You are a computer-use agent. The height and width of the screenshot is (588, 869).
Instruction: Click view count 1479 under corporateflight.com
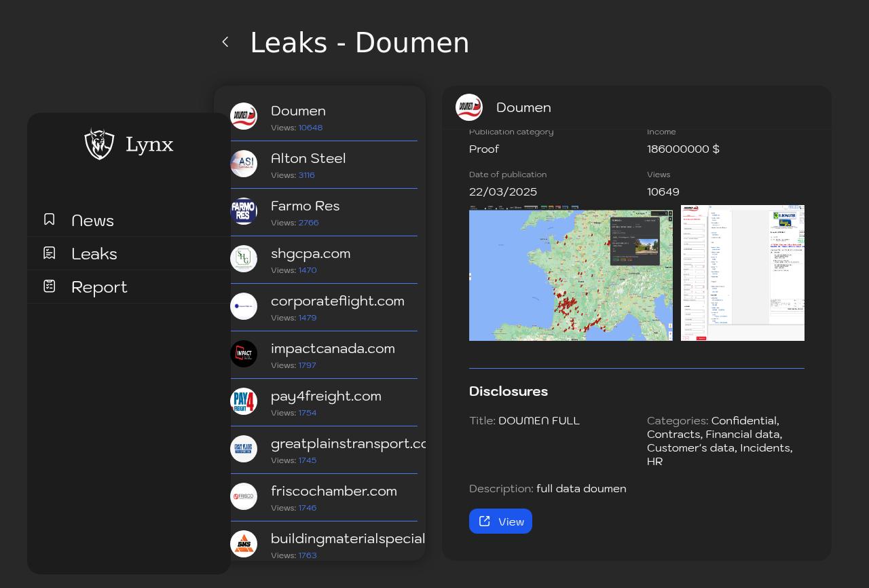click(x=308, y=318)
